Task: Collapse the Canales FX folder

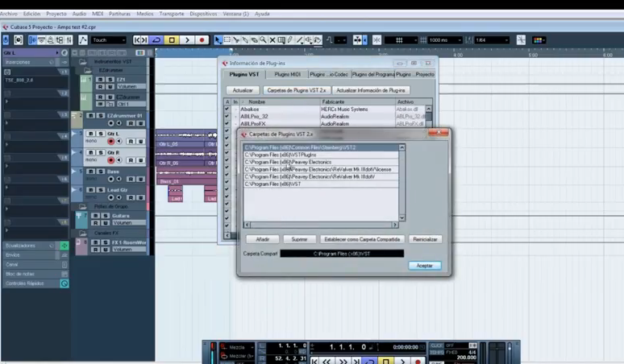Action: point(83,233)
